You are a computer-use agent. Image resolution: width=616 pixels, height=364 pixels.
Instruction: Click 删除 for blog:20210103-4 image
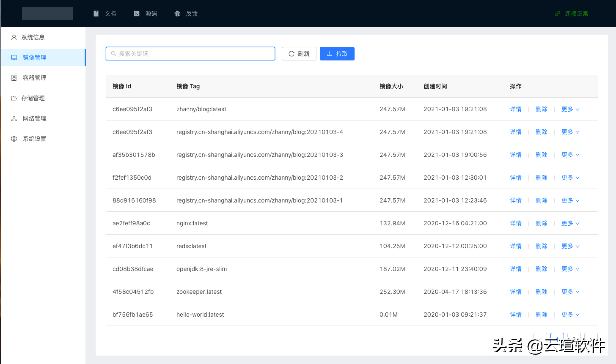tap(541, 132)
